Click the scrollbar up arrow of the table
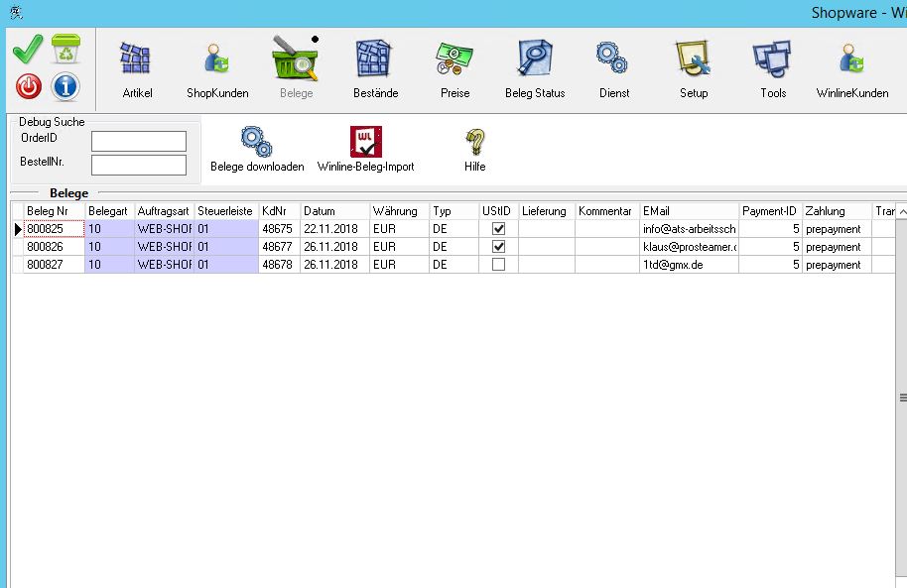This screenshot has width=907, height=588. (x=902, y=212)
